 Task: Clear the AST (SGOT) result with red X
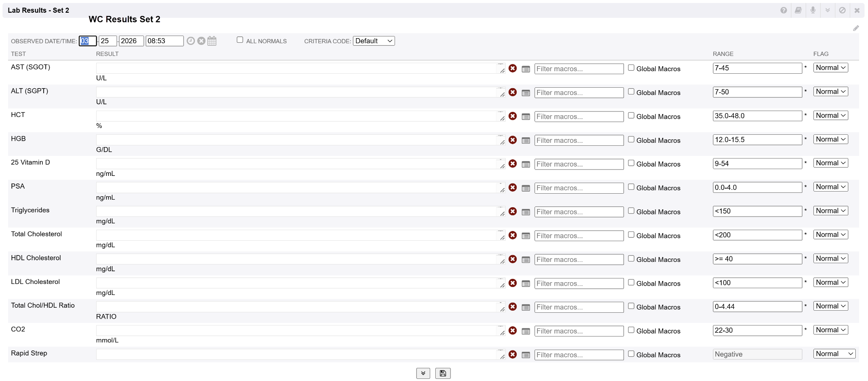[x=513, y=68]
